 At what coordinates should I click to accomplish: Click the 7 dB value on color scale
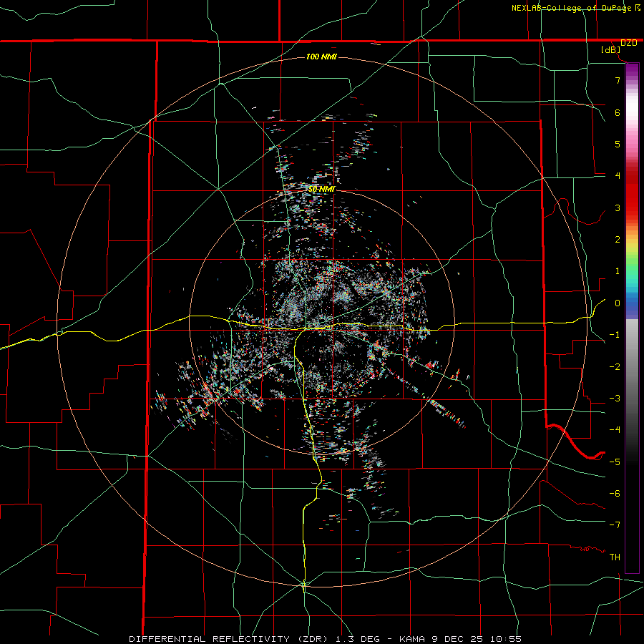coord(618,80)
